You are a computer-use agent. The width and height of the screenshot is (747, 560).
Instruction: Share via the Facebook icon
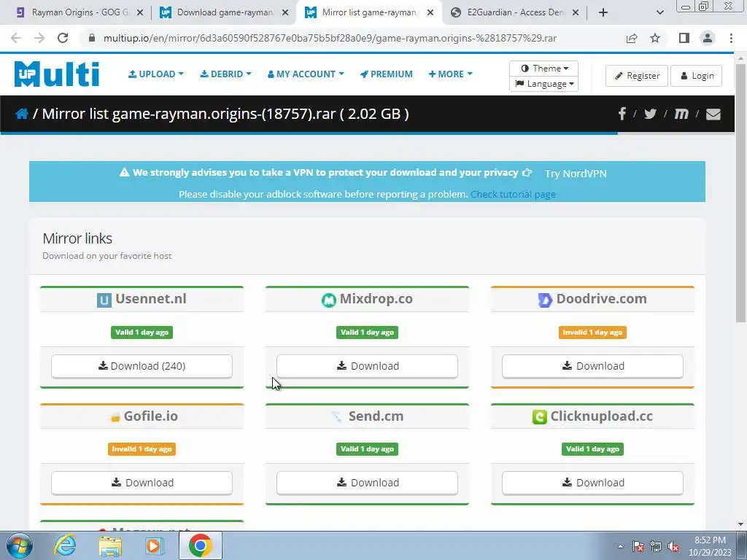click(622, 114)
